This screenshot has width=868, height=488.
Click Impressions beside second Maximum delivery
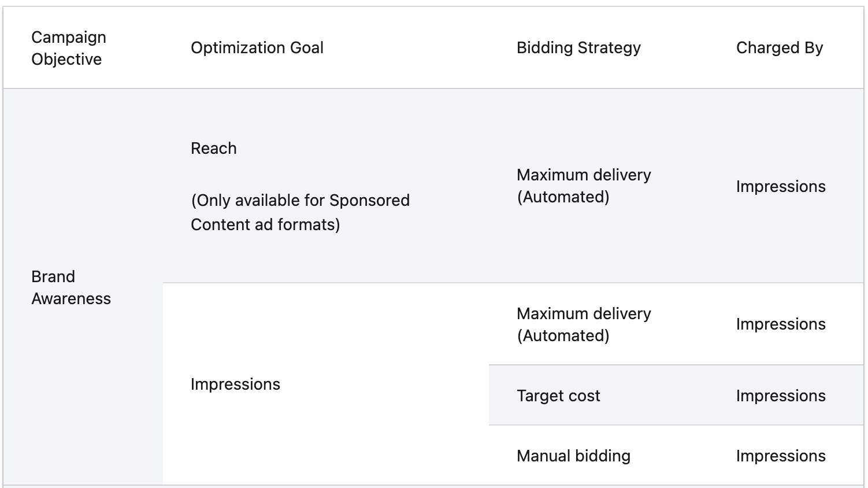point(780,324)
